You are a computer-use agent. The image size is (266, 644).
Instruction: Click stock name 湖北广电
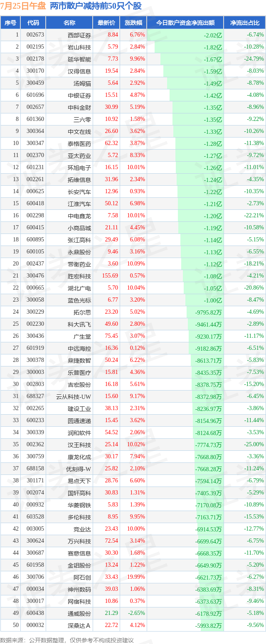[x=79, y=288]
